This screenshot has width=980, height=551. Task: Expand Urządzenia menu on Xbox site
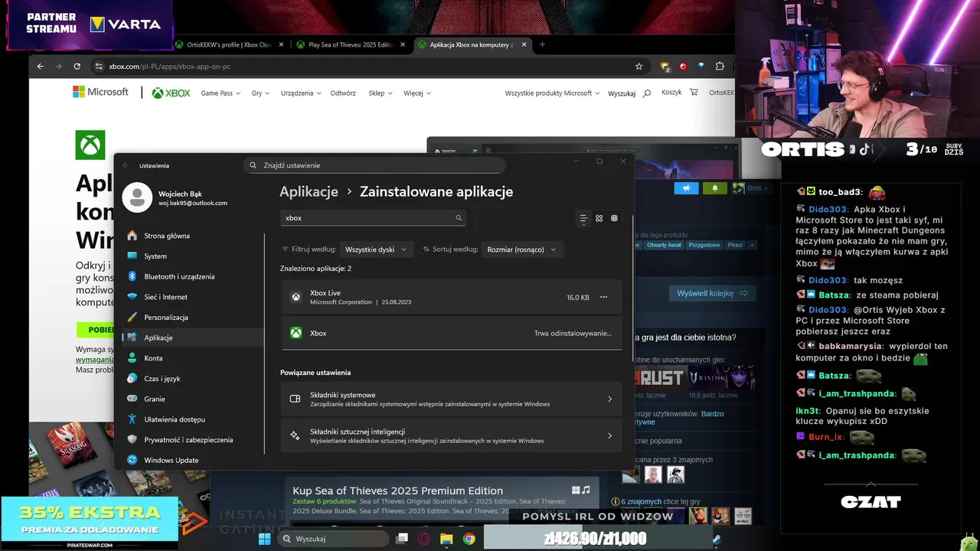click(301, 93)
